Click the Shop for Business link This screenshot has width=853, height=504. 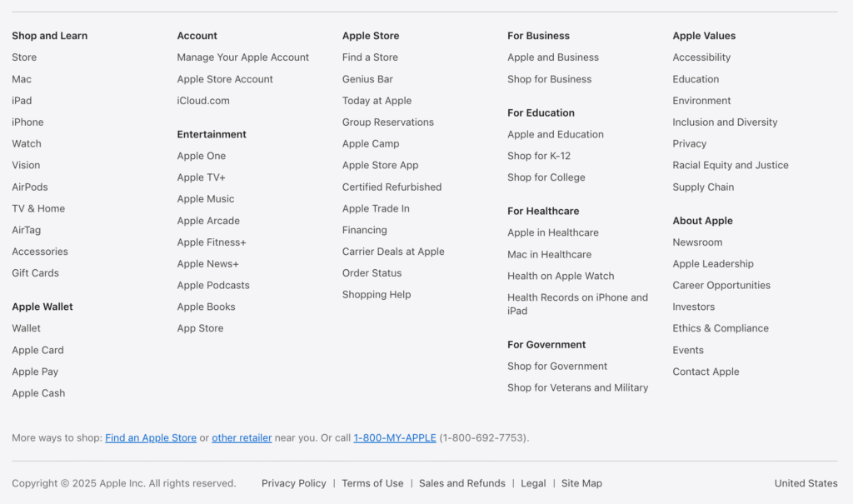(x=550, y=79)
